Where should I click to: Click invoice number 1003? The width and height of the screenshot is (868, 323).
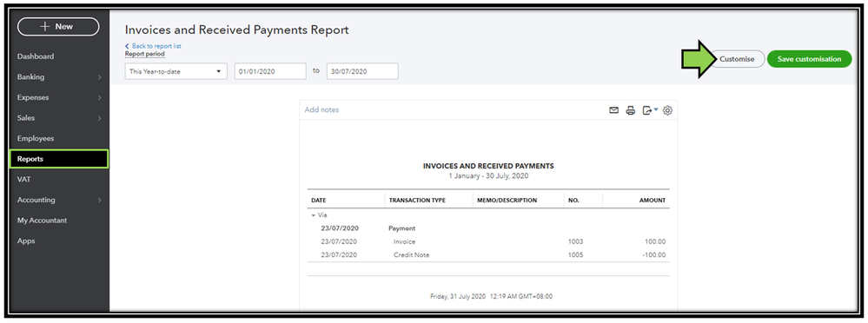pyautogui.click(x=576, y=241)
